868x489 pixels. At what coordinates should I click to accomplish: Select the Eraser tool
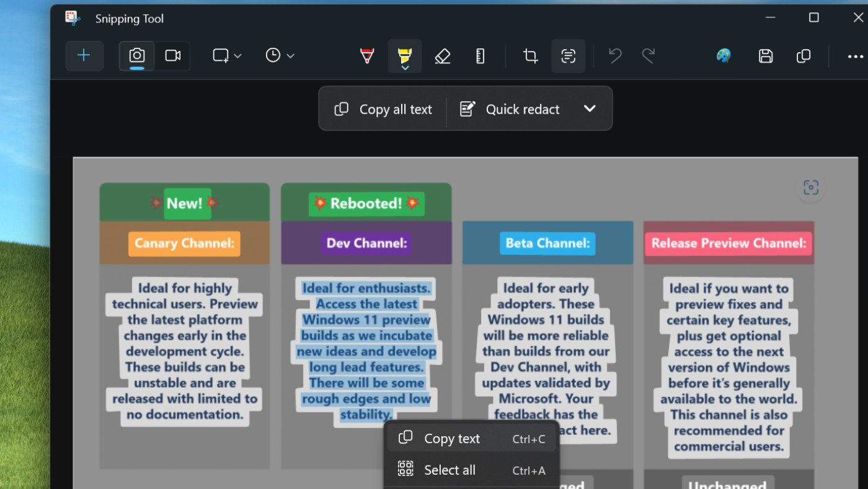coord(443,56)
